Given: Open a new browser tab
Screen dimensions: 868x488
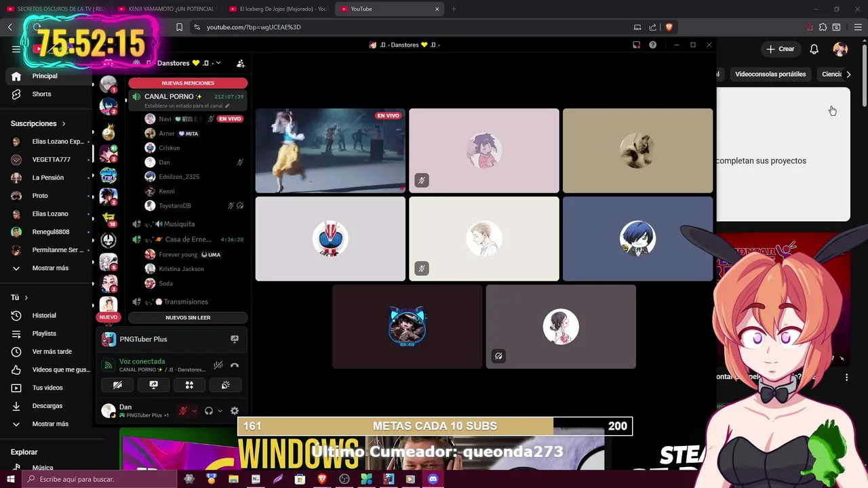Looking at the screenshot, I should pos(454,9).
